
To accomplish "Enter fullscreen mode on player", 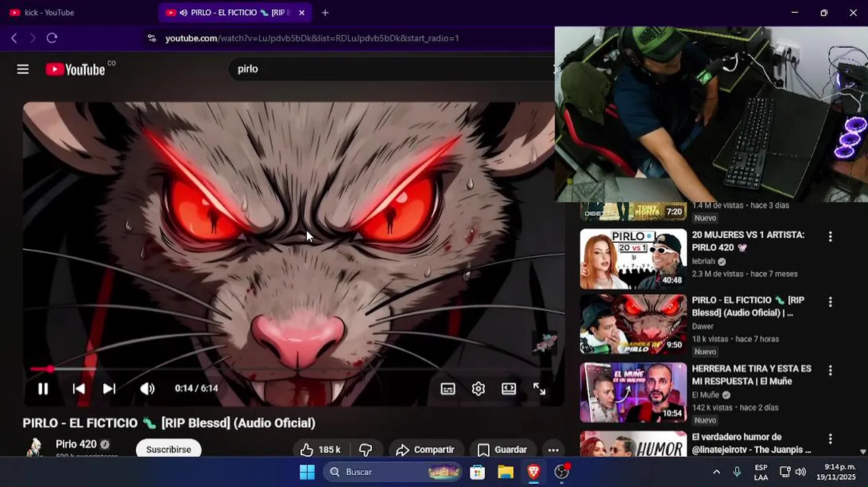I will point(539,389).
